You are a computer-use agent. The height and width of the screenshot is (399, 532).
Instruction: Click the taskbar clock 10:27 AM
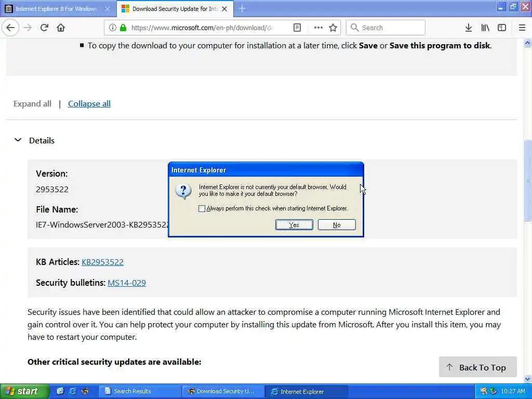pyautogui.click(x=513, y=391)
